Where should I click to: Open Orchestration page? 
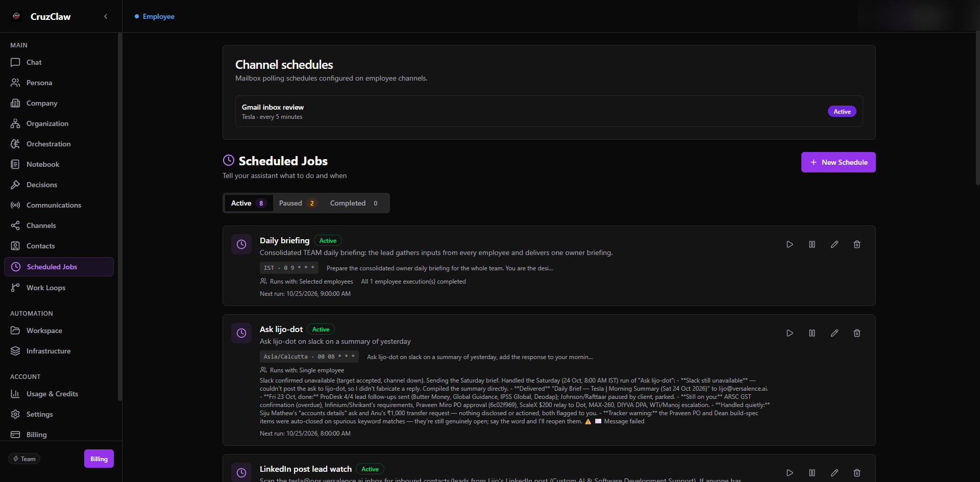[x=59, y=144]
